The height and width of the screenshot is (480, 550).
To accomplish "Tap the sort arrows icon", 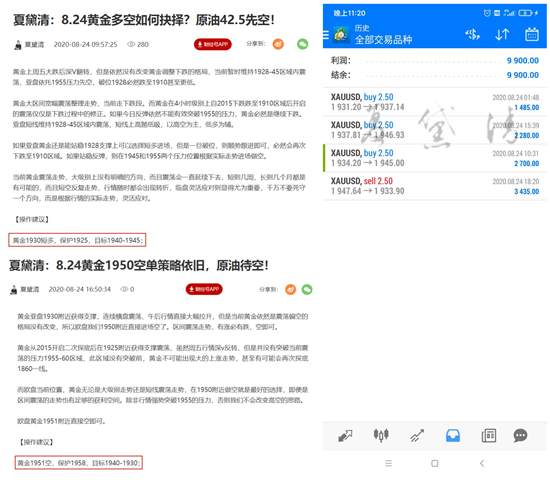I will pos(502,34).
